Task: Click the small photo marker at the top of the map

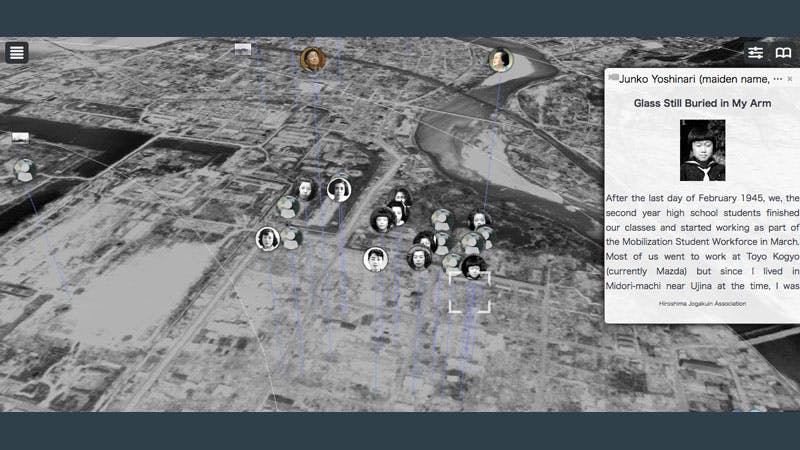Action: pyautogui.click(x=242, y=48)
